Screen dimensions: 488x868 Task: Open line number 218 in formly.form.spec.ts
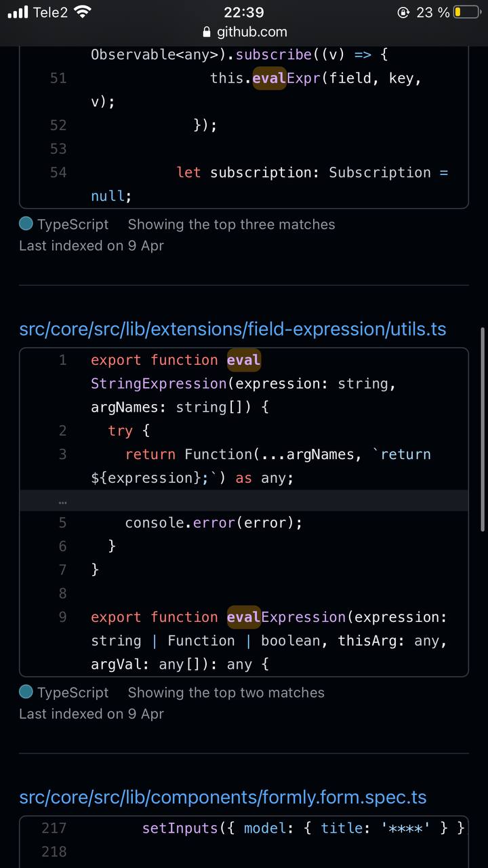click(54, 851)
